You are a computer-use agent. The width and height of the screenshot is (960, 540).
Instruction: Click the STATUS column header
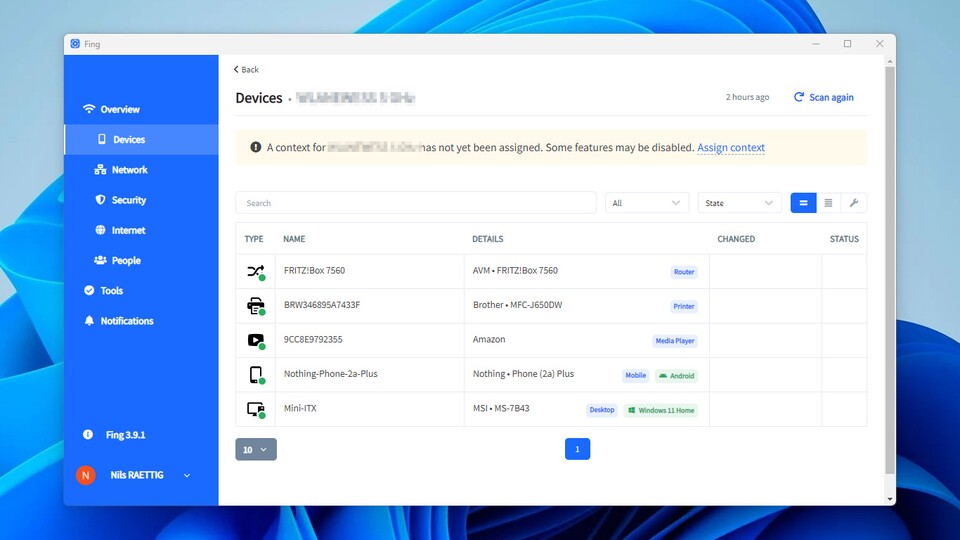844,239
